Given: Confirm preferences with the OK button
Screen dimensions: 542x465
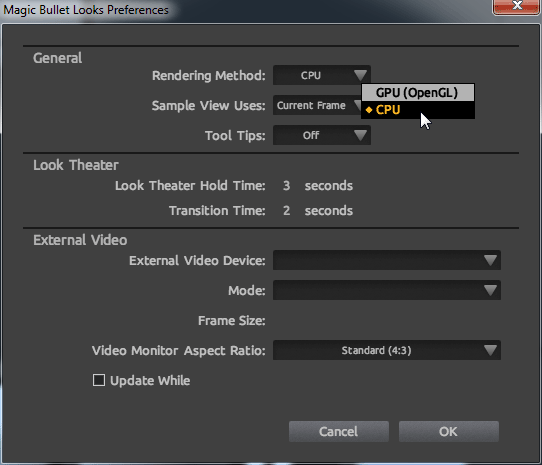Looking at the screenshot, I should pyautogui.click(x=449, y=431).
